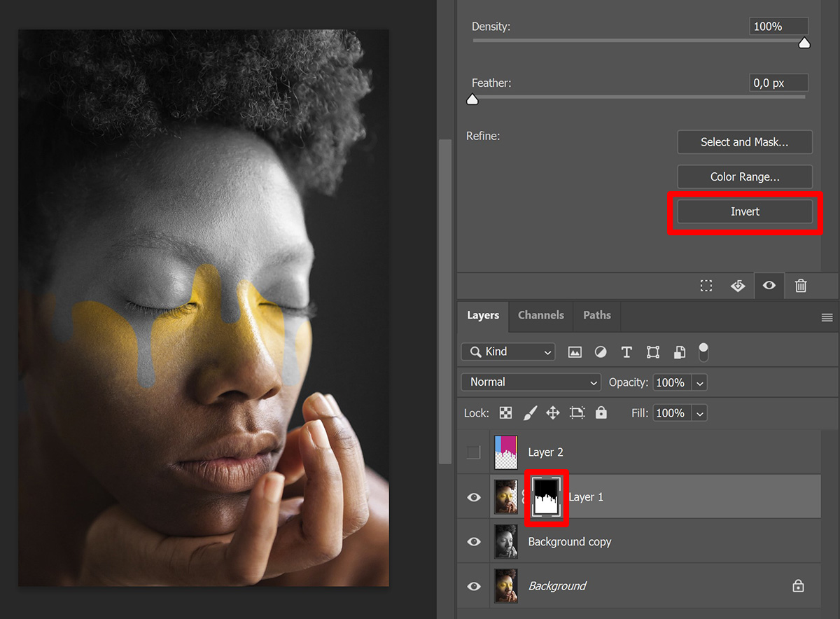Open the Select and Mask workspace
Viewport: 840px width, 619px height.
tap(745, 142)
